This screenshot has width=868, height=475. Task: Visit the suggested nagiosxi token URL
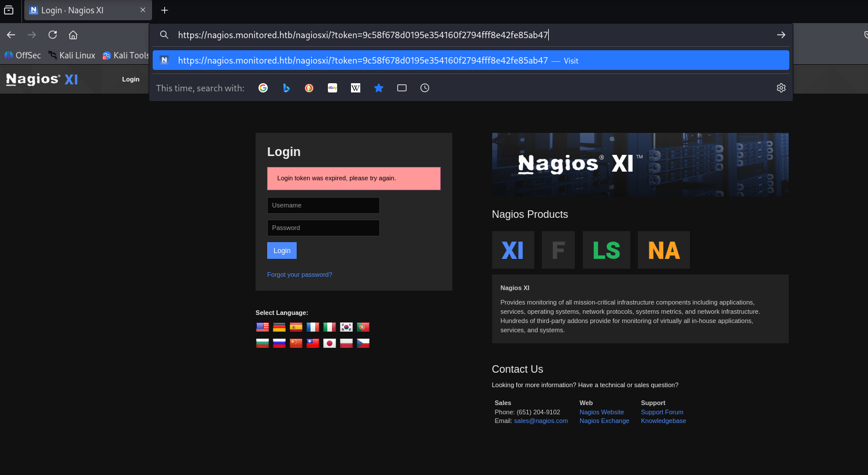click(471, 60)
